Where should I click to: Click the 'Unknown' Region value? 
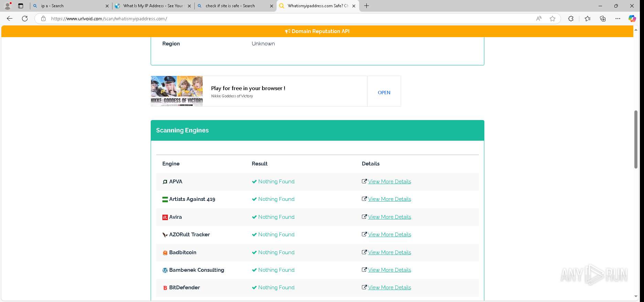pos(263,44)
